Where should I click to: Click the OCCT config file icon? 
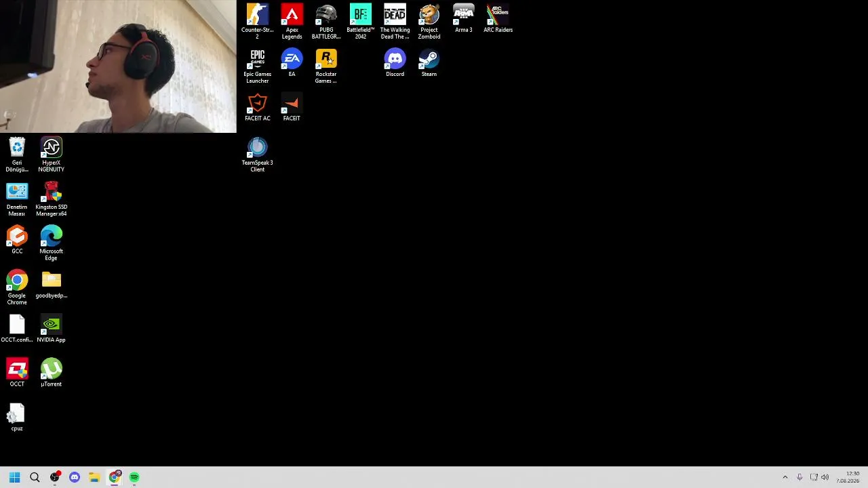[17, 329]
